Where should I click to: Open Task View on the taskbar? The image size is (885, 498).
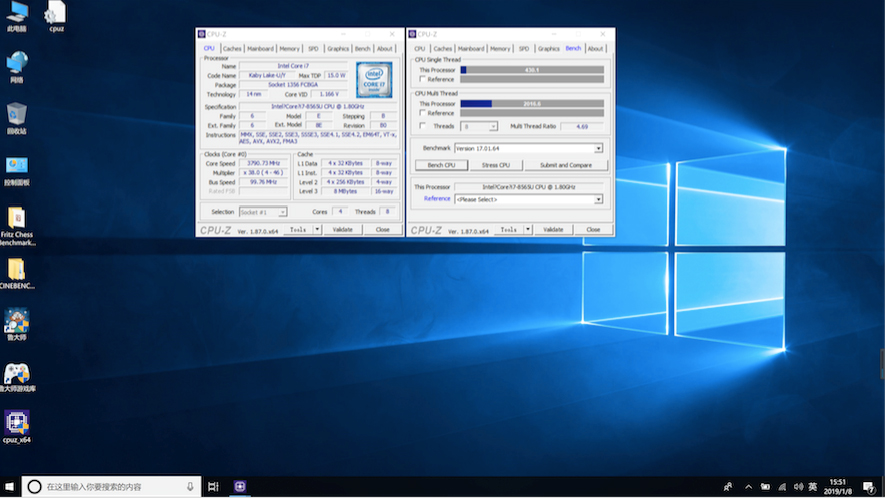pos(213,486)
